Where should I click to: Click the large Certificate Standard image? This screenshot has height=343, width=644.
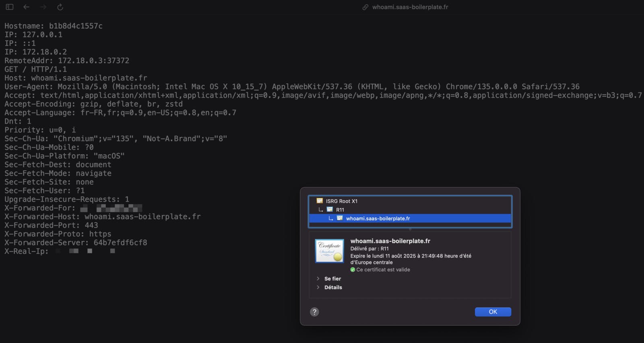pyautogui.click(x=330, y=251)
